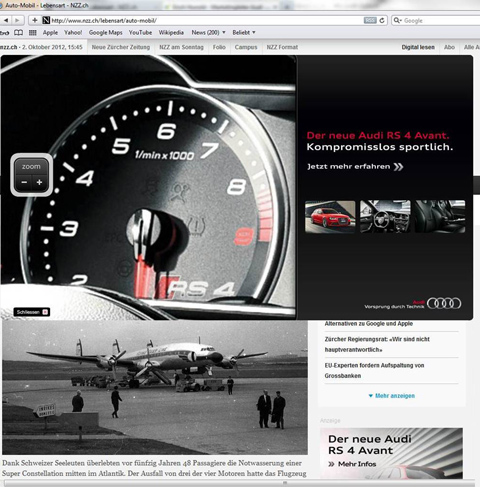Image resolution: width=480 pixels, height=487 pixels.
Task: Click the Audi four rings logo
Action: pyautogui.click(x=444, y=303)
